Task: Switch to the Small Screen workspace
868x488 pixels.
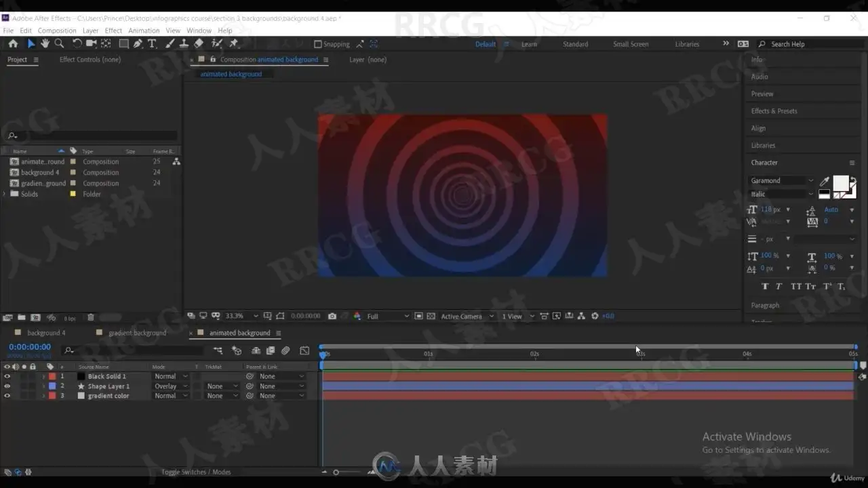Action: (631, 44)
